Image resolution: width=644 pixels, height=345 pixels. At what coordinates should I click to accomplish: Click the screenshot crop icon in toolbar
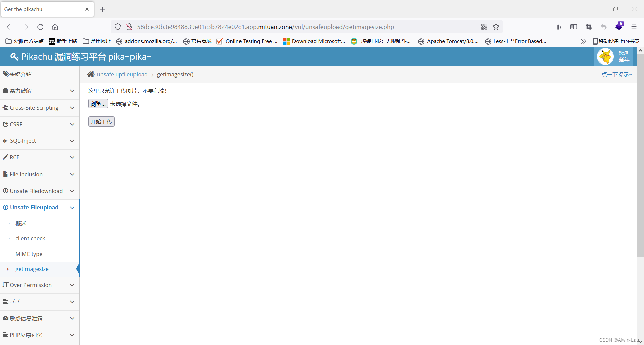coord(589,27)
